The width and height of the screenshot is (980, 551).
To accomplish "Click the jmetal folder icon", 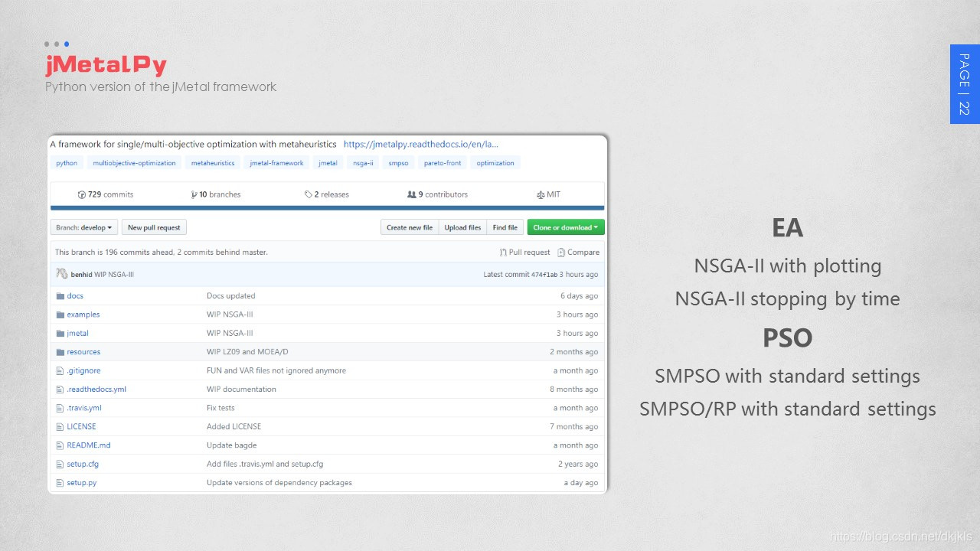I will tap(60, 334).
